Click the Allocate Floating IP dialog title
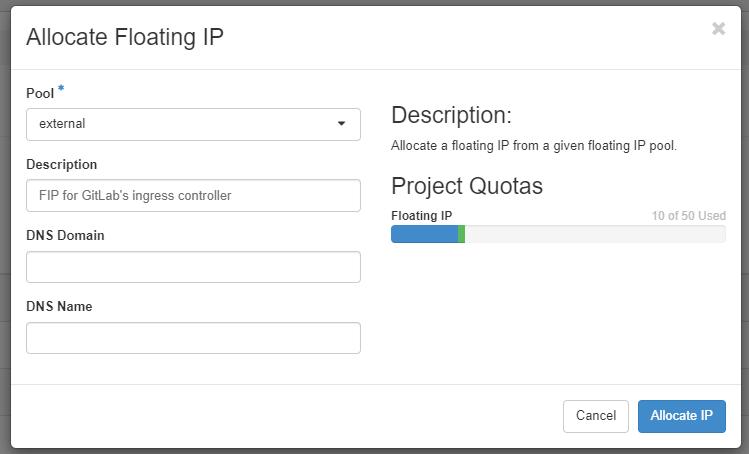Screen dimensions: 749x454 125,38
